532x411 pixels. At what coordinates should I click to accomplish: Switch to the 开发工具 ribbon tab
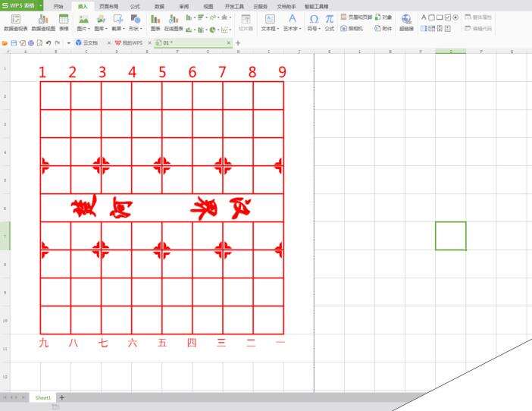(234, 7)
